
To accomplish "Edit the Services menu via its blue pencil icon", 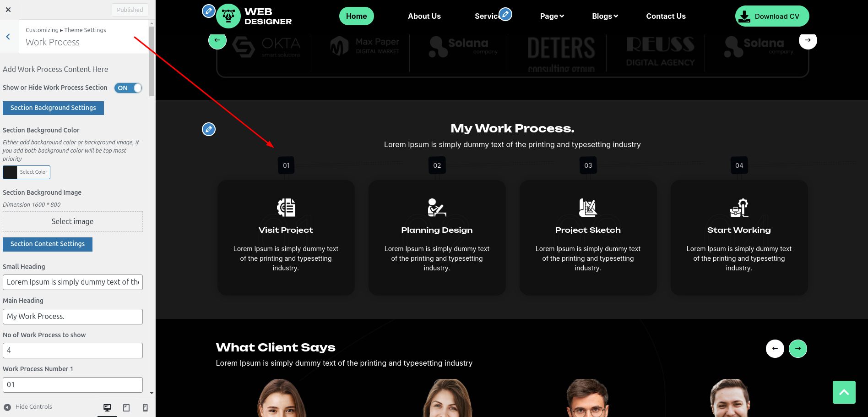I will click(505, 14).
